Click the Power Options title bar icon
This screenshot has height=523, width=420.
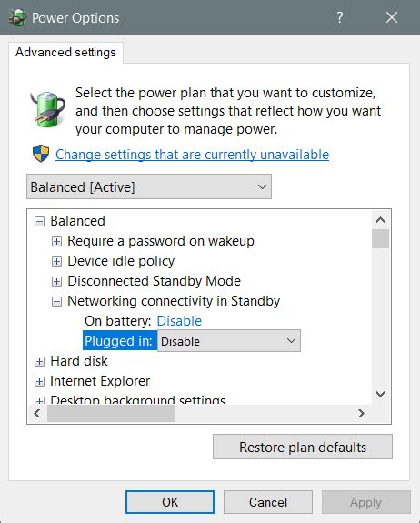[x=17, y=17]
